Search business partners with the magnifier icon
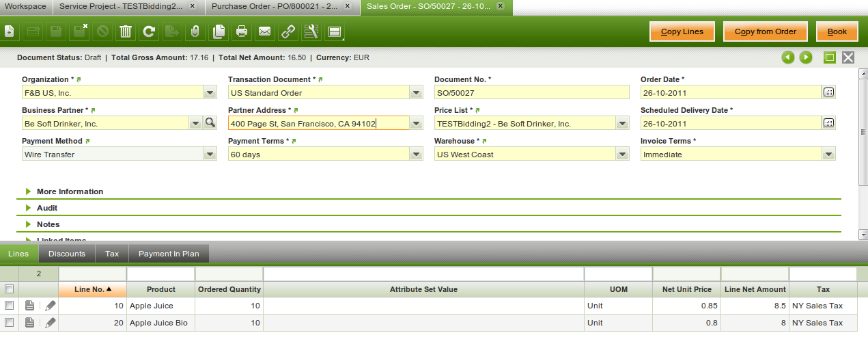868x346 pixels. click(x=210, y=123)
